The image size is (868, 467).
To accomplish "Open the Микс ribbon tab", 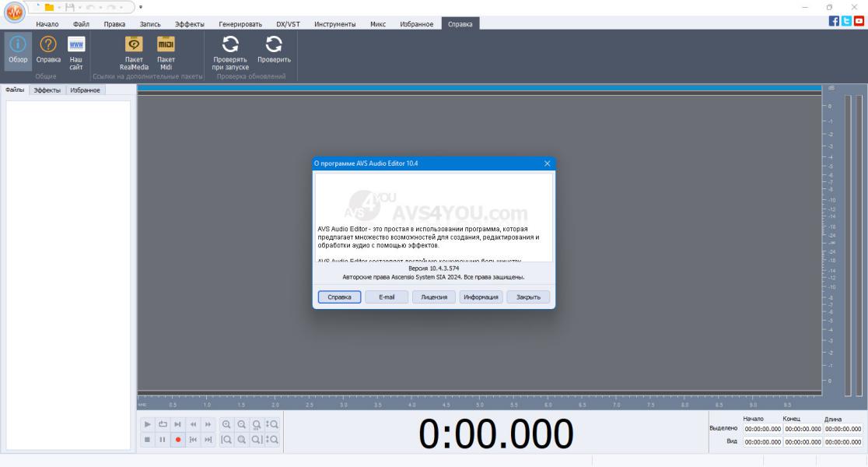I will [378, 24].
